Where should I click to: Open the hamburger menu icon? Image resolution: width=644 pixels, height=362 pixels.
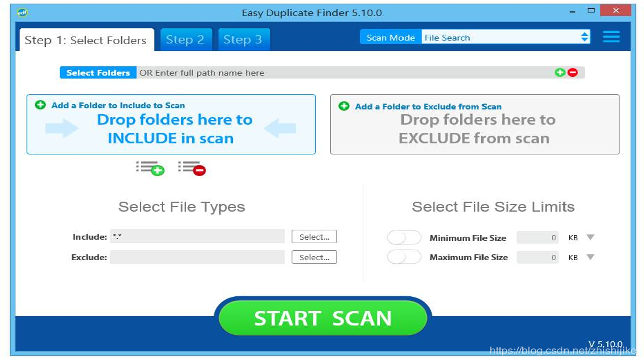(x=611, y=37)
